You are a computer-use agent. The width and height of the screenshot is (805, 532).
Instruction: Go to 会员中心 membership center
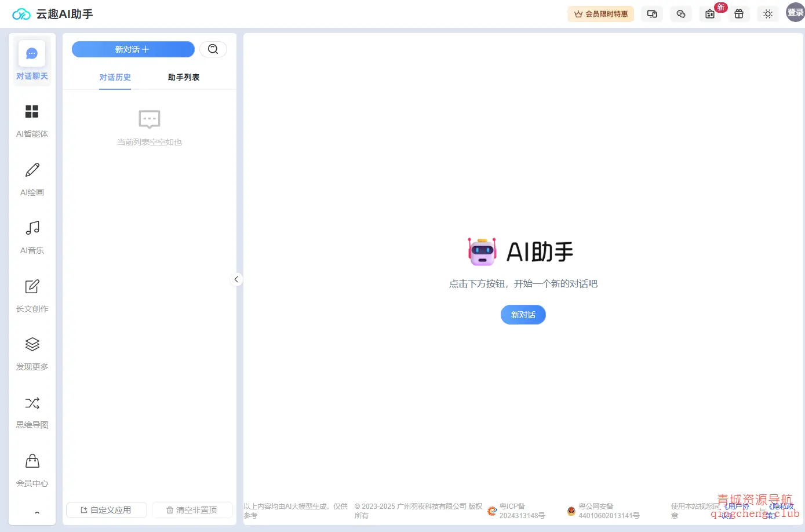[x=32, y=468]
